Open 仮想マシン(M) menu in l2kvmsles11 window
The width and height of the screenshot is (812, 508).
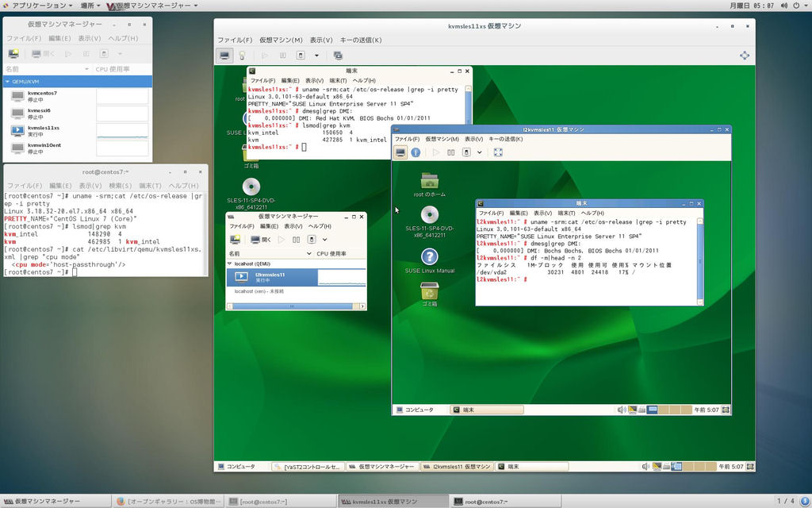(x=442, y=139)
